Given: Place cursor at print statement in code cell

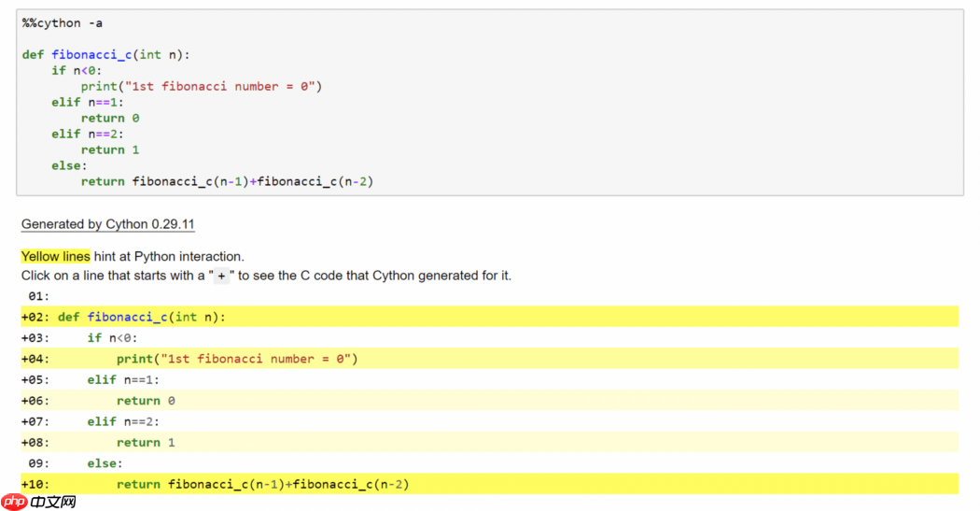Looking at the screenshot, I should pos(202,86).
